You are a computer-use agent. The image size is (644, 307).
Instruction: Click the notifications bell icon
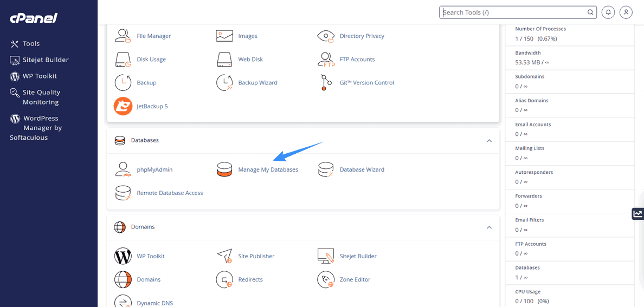608,12
